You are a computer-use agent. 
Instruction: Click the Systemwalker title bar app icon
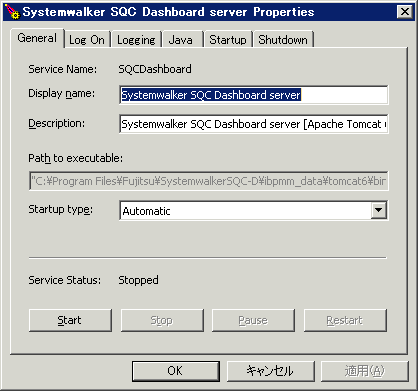pyautogui.click(x=12, y=11)
